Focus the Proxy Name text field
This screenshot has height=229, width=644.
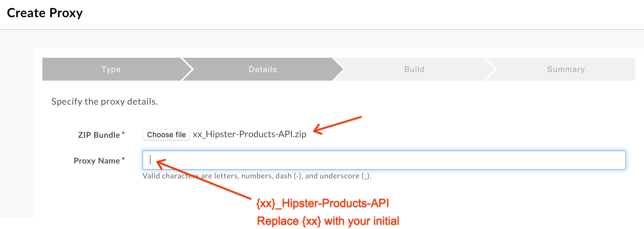tap(384, 160)
